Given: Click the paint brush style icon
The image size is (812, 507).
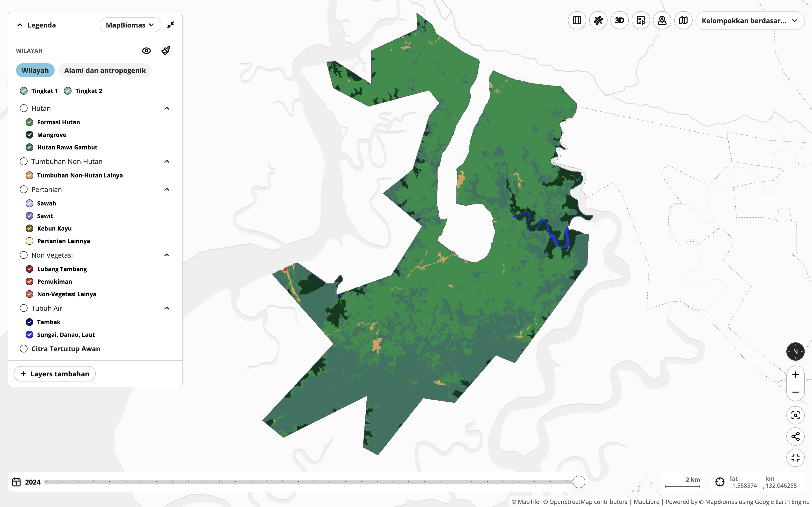Looking at the screenshot, I should coord(166,51).
